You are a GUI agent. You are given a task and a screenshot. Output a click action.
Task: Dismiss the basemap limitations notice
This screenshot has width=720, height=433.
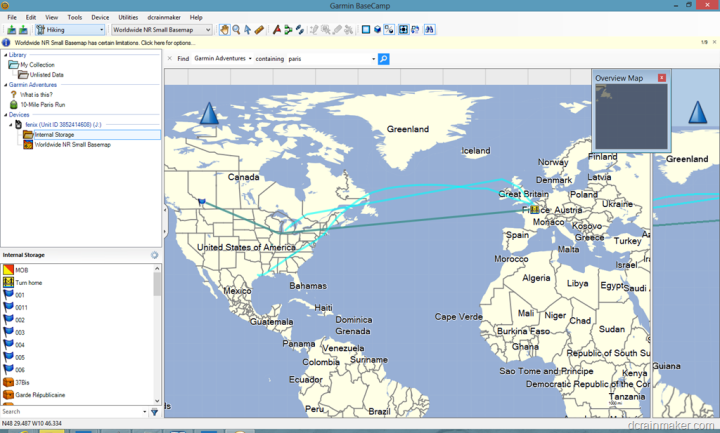point(714,42)
